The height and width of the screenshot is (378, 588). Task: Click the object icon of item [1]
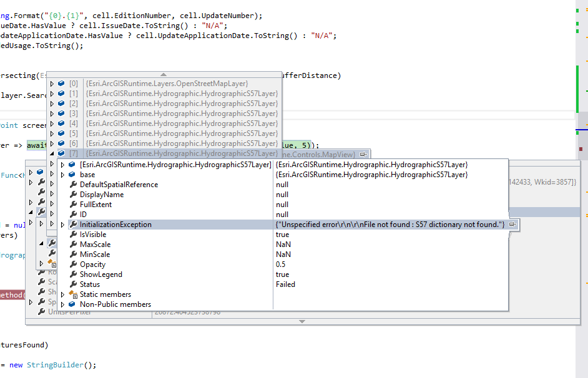(x=62, y=94)
